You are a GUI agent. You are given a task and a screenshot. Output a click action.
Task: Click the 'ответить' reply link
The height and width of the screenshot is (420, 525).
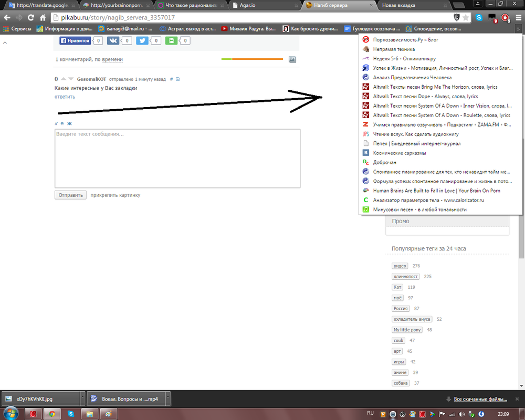[x=65, y=97]
